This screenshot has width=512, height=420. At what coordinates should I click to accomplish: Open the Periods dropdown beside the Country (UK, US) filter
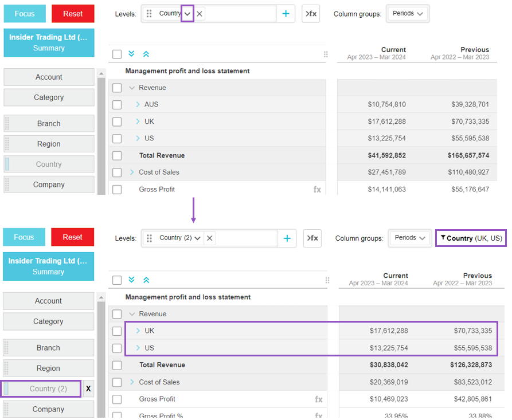click(410, 238)
